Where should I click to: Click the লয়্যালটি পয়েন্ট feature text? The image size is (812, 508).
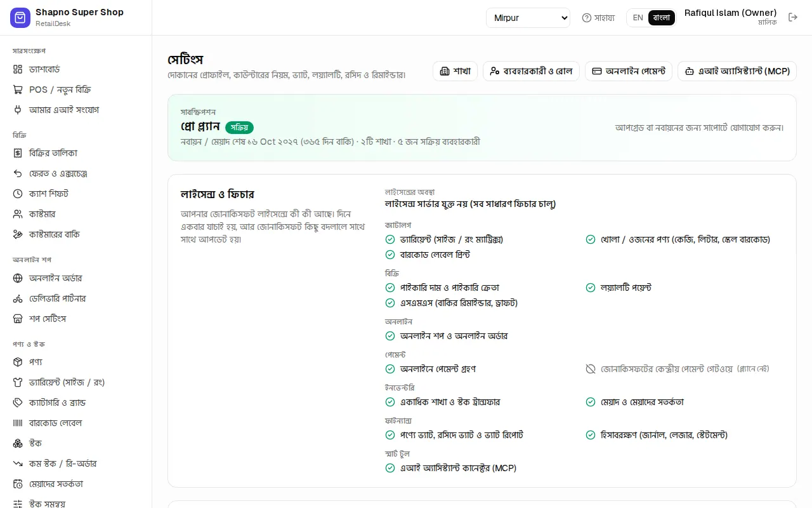[x=626, y=288]
